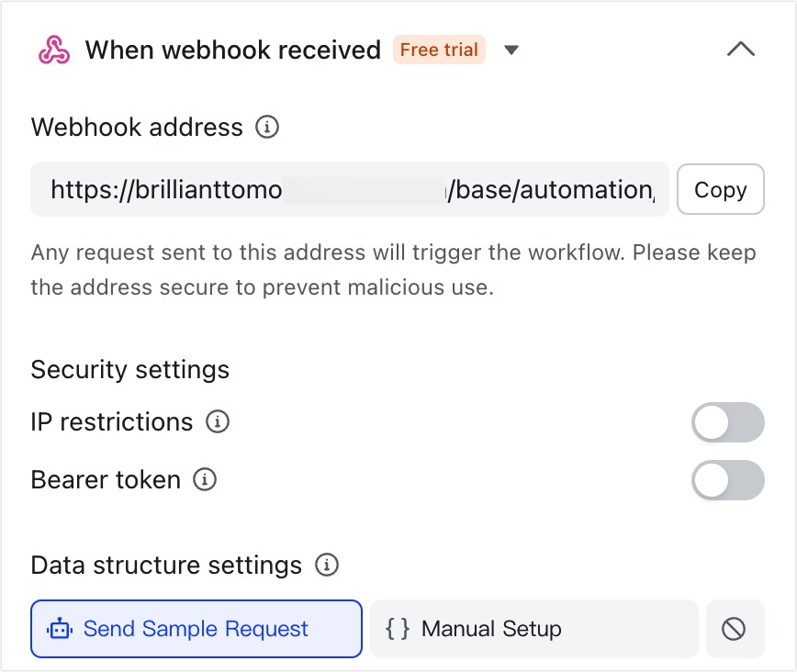Click the Data structure settings heading
This screenshot has height=672, width=797.
pos(168,566)
